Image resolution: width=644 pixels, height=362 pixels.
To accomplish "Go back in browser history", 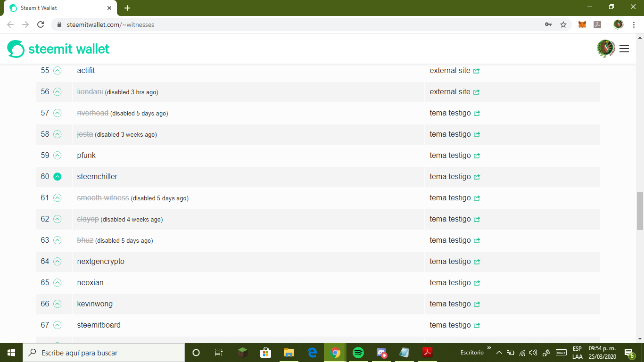I will pos(10,25).
